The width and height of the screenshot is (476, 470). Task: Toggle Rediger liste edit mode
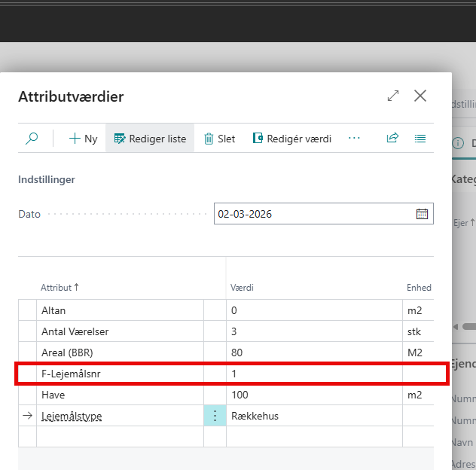[150, 139]
